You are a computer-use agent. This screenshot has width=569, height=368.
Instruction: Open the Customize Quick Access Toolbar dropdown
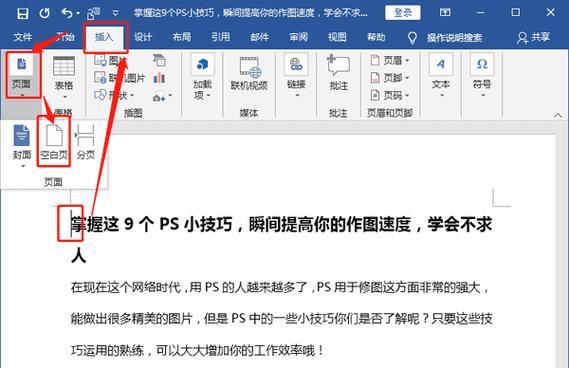tap(115, 13)
